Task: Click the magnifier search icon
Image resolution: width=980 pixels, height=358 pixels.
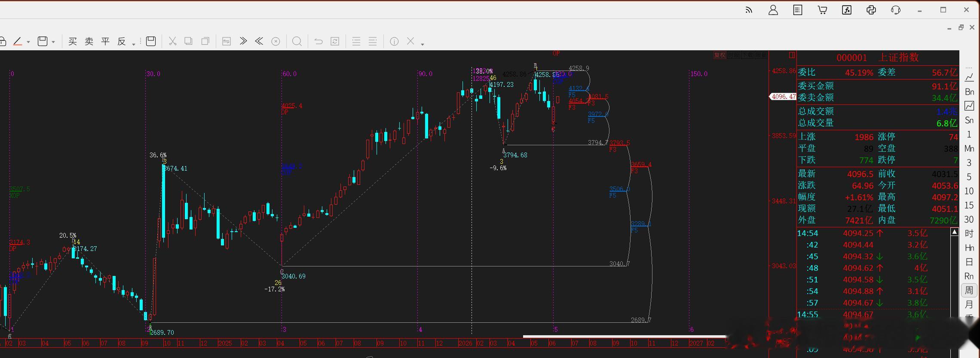Action: point(297,41)
